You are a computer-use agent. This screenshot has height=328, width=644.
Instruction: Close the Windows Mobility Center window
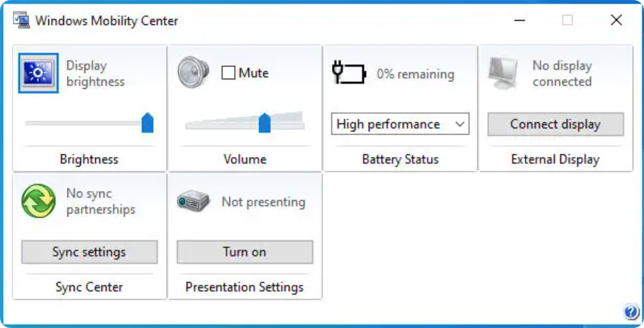616,21
